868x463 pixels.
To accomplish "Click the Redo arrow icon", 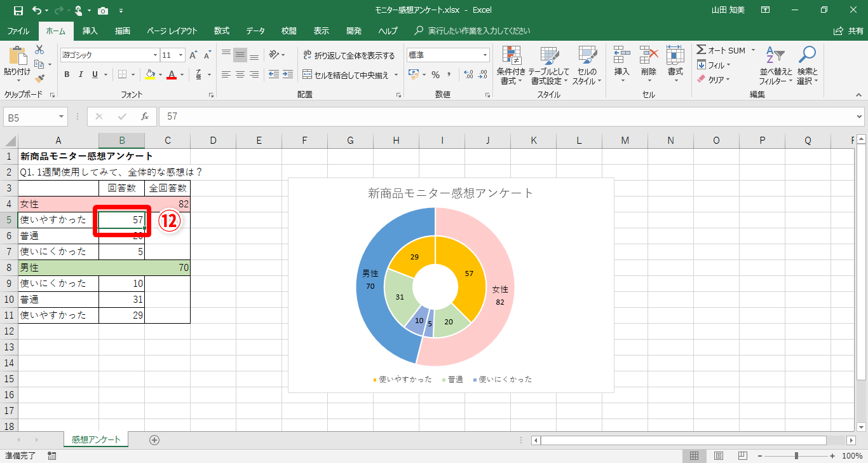I will (58, 10).
